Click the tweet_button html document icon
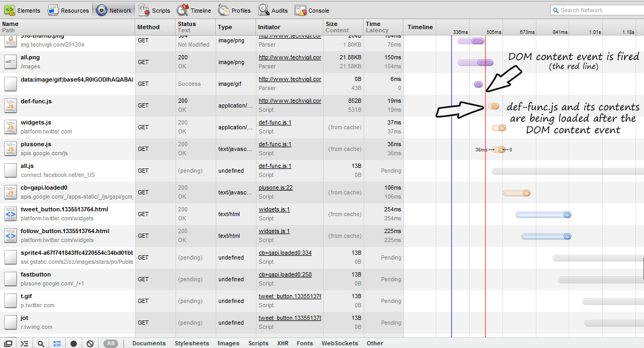Image resolution: width=644 pixels, height=348 pixels. (x=11, y=214)
